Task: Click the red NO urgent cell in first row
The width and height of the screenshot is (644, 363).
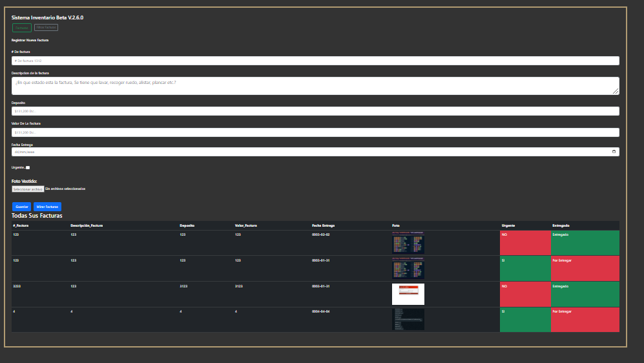Action: [525, 243]
